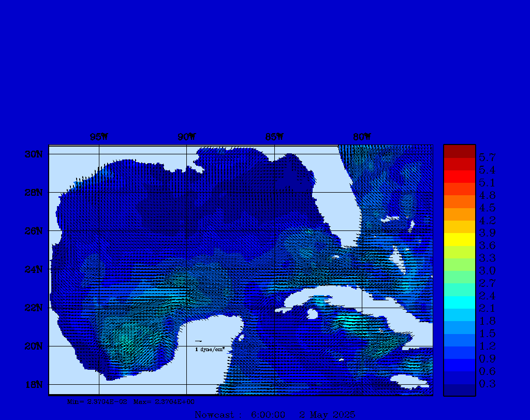Click the 95W longitude label
This screenshot has height=420, width=530.
(99, 137)
